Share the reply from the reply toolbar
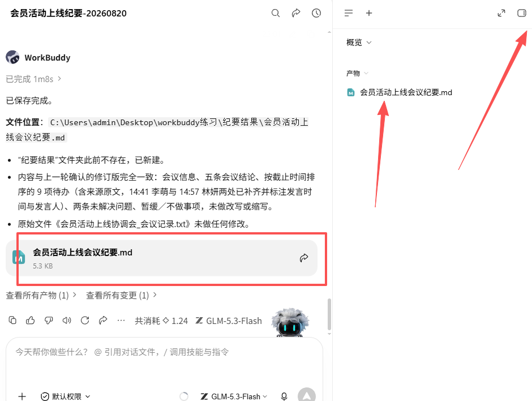 click(x=103, y=320)
